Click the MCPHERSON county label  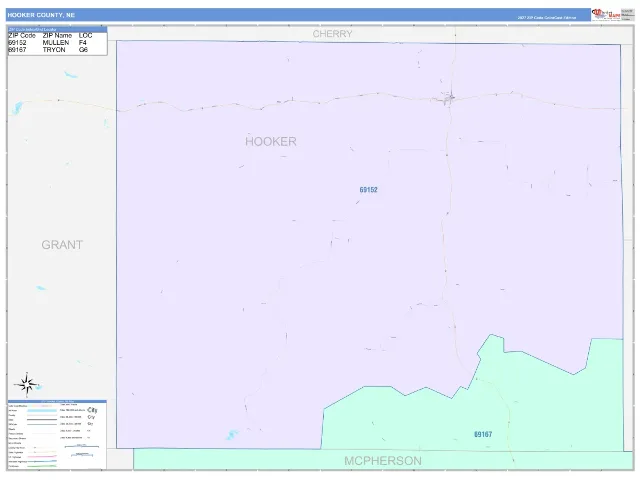point(383,461)
